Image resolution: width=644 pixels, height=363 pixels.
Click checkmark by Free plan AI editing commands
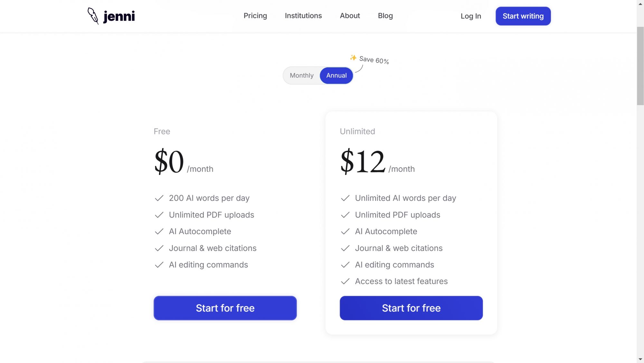(x=159, y=265)
